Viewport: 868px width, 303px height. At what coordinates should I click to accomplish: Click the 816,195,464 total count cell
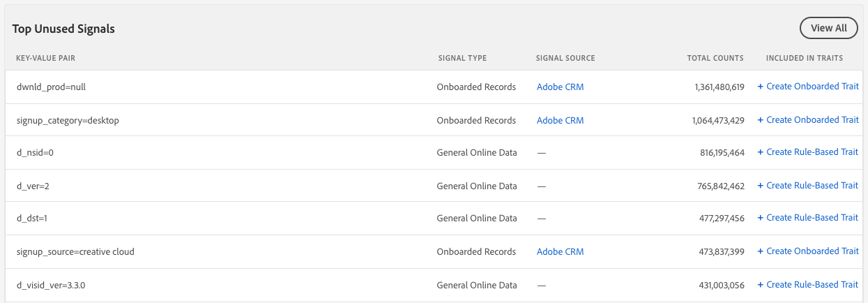(x=722, y=152)
